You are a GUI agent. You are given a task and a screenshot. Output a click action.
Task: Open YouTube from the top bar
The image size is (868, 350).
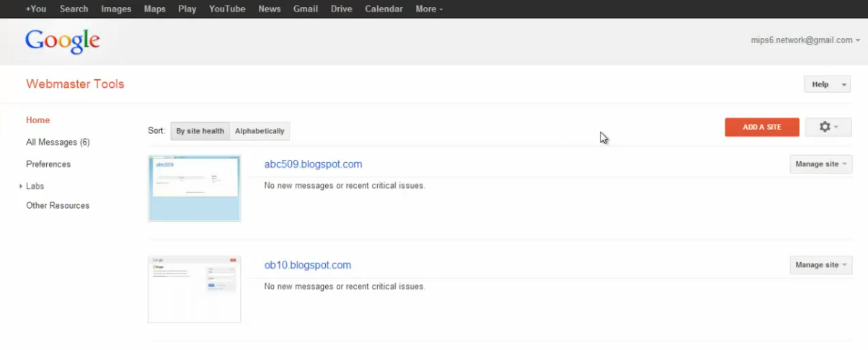pos(227,9)
